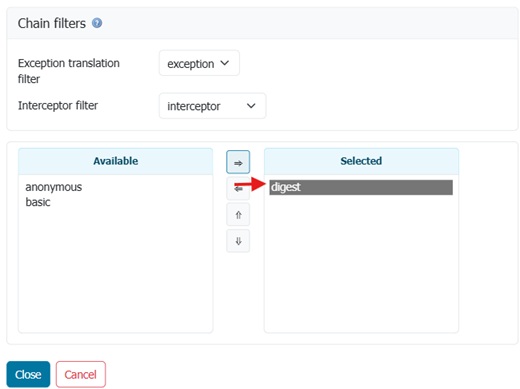Image resolution: width=520 pixels, height=389 pixels.
Task: Click the Chain filters heading text
Action: click(52, 23)
